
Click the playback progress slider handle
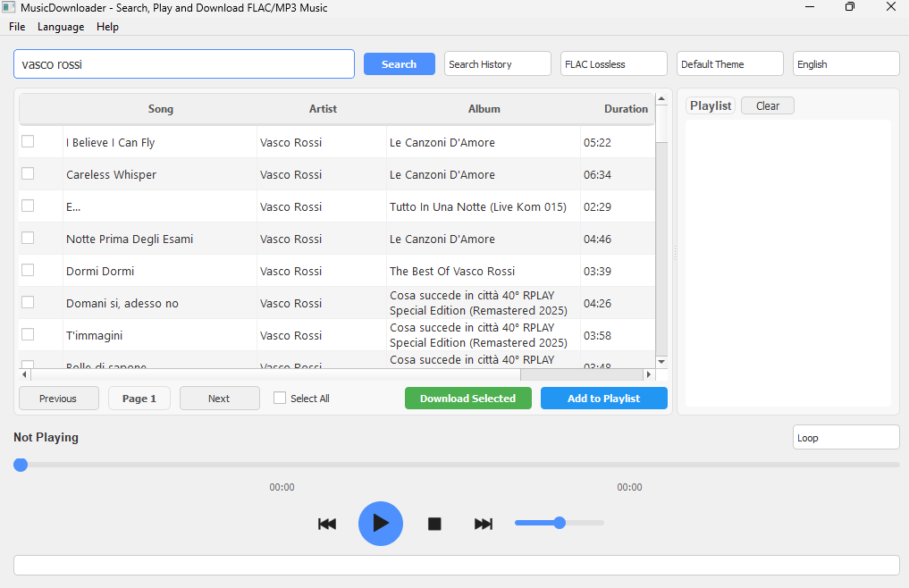(21, 465)
